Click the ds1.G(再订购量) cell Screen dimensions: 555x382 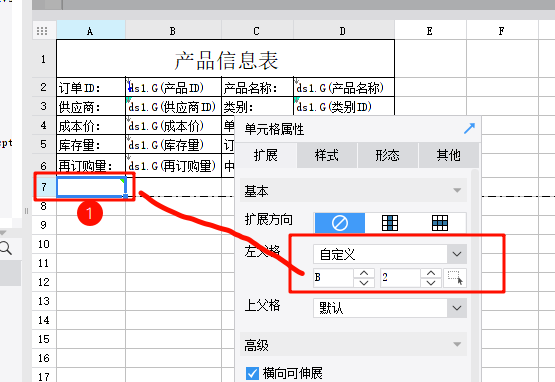click(x=173, y=165)
